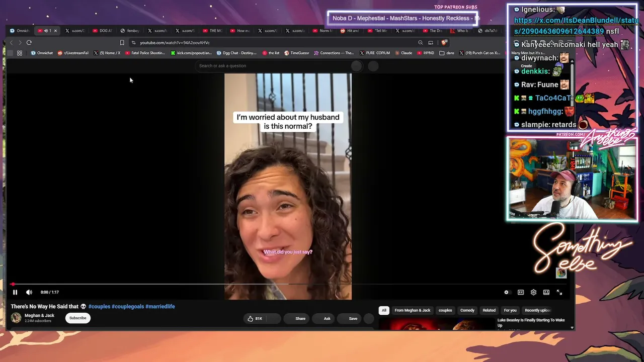Image resolution: width=644 pixels, height=362 pixels.
Task: Open the r/LivestreamFail bookmark
Action: (x=73, y=53)
